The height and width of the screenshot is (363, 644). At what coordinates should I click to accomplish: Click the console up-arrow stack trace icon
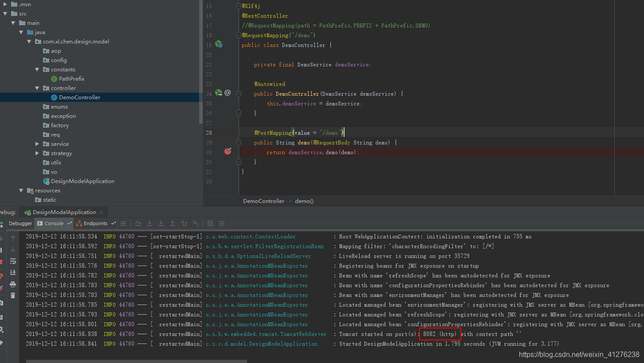point(13,238)
